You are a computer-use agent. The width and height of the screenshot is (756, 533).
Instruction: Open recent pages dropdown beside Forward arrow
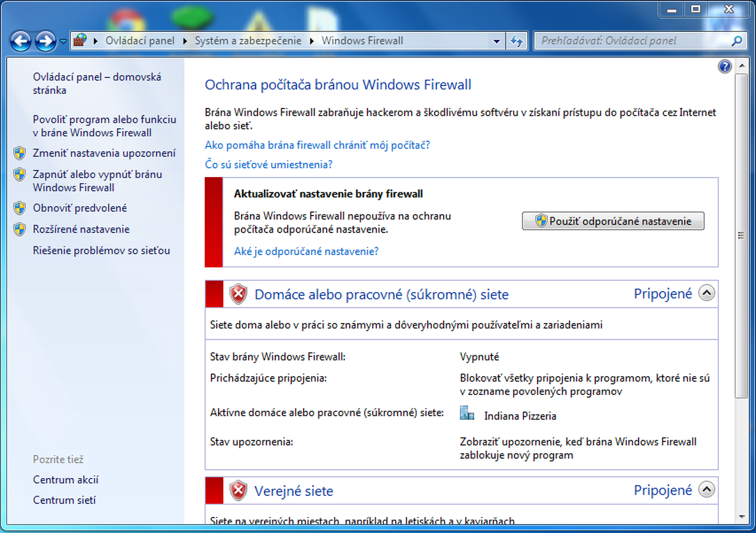[63, 41]
